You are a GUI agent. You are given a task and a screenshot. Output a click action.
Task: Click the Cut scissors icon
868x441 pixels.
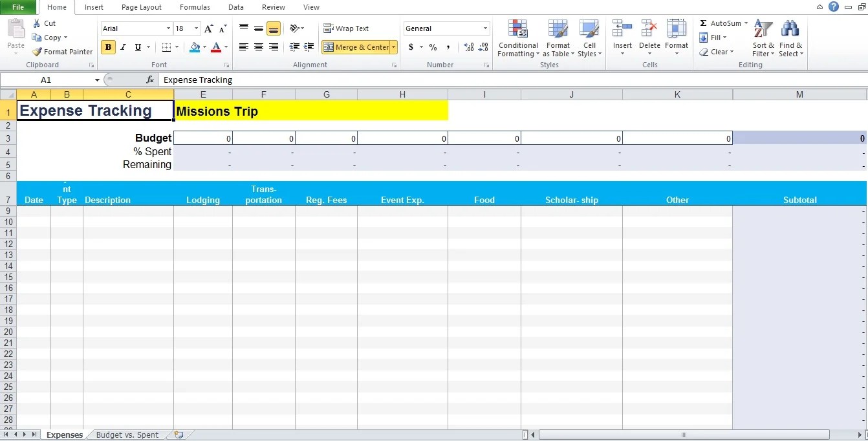click(x=36, y=23)
